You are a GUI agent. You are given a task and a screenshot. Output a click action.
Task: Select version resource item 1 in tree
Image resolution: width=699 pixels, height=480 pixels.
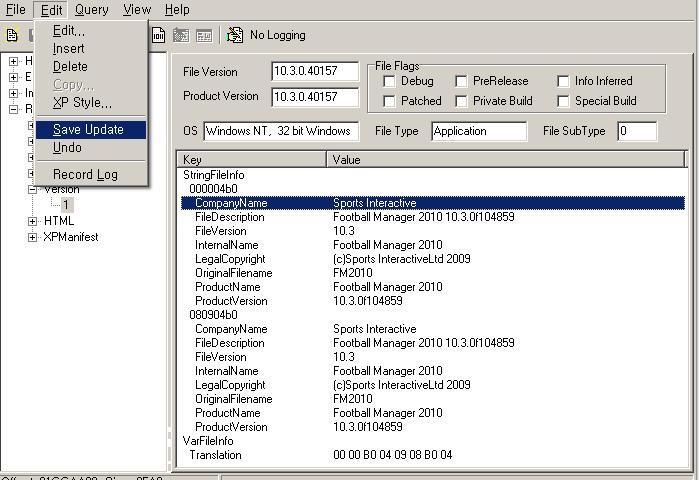pos(67,205)
